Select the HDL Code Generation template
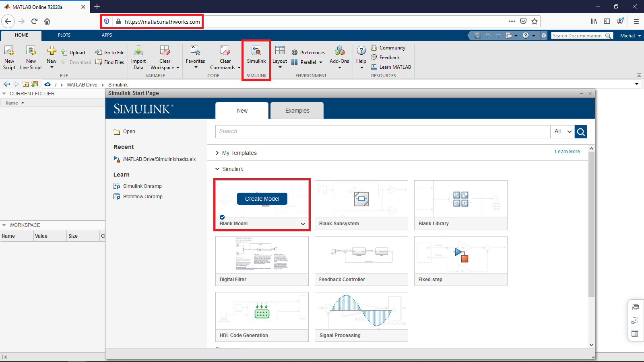The height and width of the screenshot is (362, 644). [262, 317]
